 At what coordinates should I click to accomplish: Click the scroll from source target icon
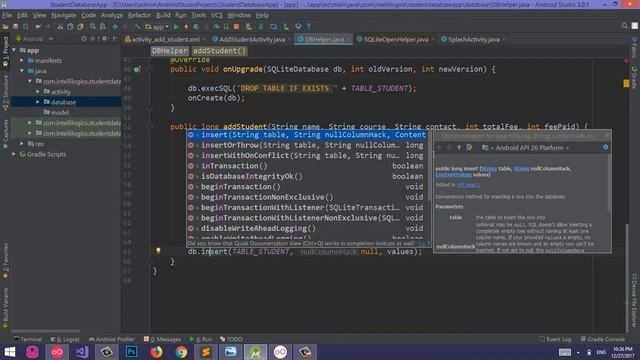tap(84, 38)
